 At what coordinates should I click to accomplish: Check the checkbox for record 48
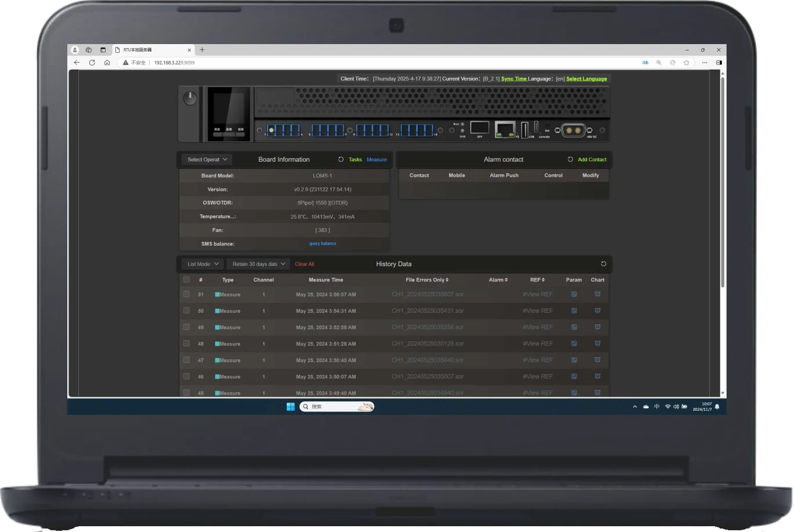point(186,343)
